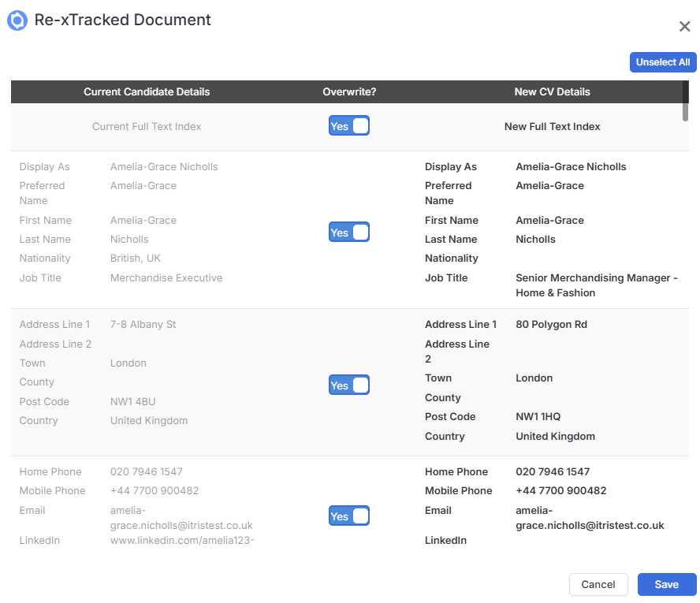The image size is (700, 603).
Task: Click new CV mobile phone +44 7700 900482
Action: click(560, 491)
